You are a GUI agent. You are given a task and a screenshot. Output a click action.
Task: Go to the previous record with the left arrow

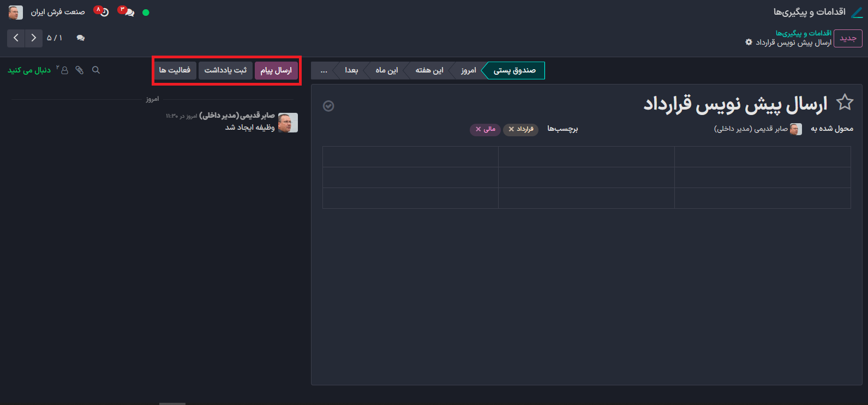tap(16, 38)
